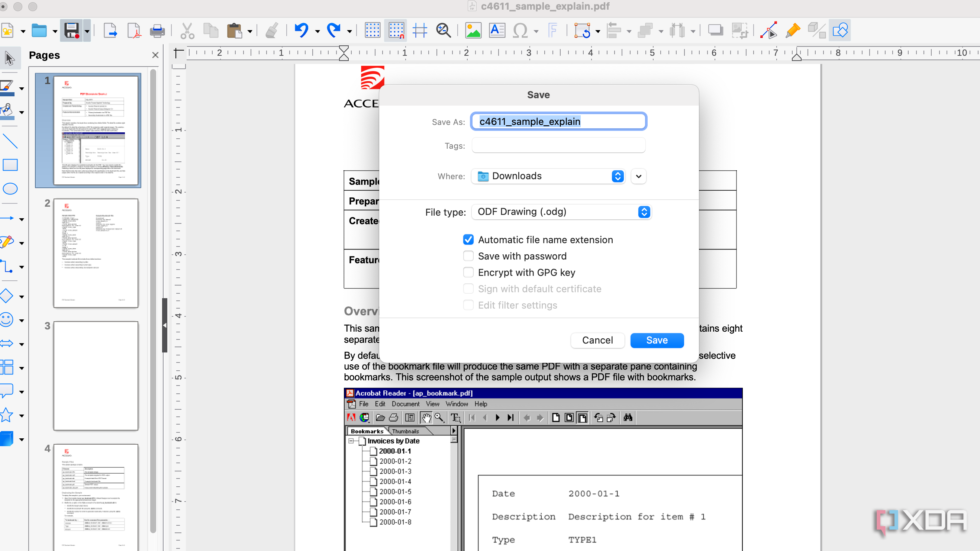Enable Save with password option
The image size is (980, 551).
click(468, 256)
